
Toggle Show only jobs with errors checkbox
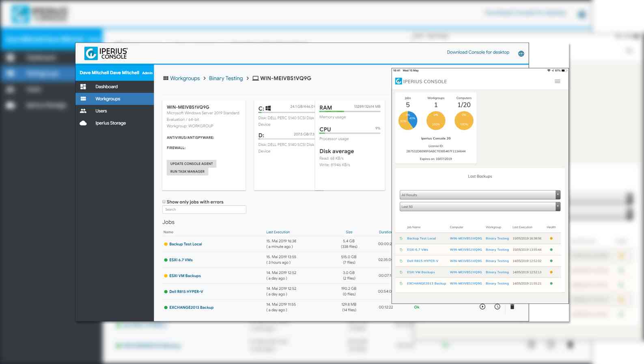pyautogui.click(x=164, y=201)
